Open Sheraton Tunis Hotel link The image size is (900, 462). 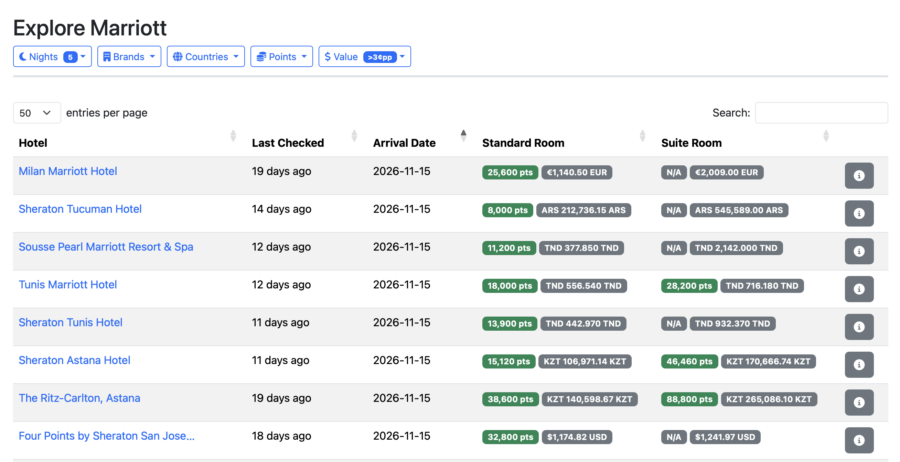pos(71,323)
